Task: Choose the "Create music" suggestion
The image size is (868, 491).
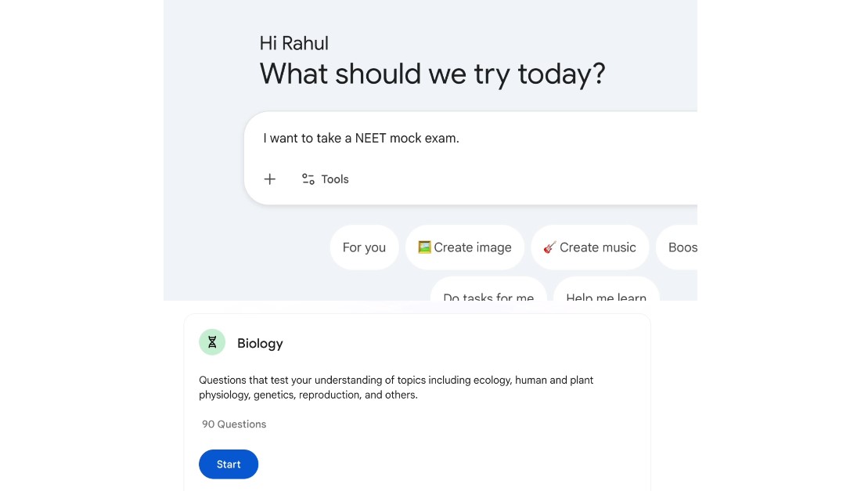Action: click(590, 247)
